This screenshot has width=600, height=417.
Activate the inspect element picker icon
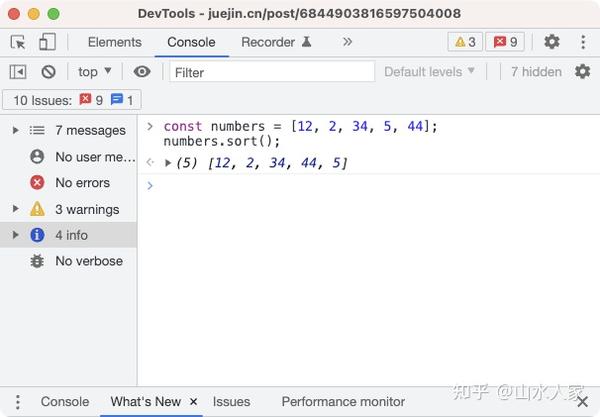18,42
